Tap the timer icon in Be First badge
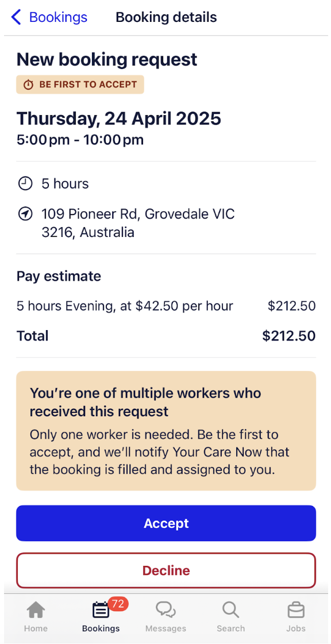 coord(28,85)
